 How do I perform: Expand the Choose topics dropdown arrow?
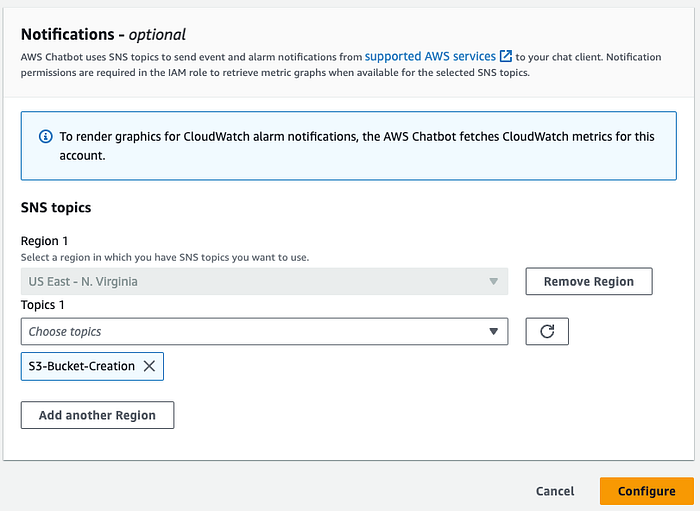[x=493, y=331]
